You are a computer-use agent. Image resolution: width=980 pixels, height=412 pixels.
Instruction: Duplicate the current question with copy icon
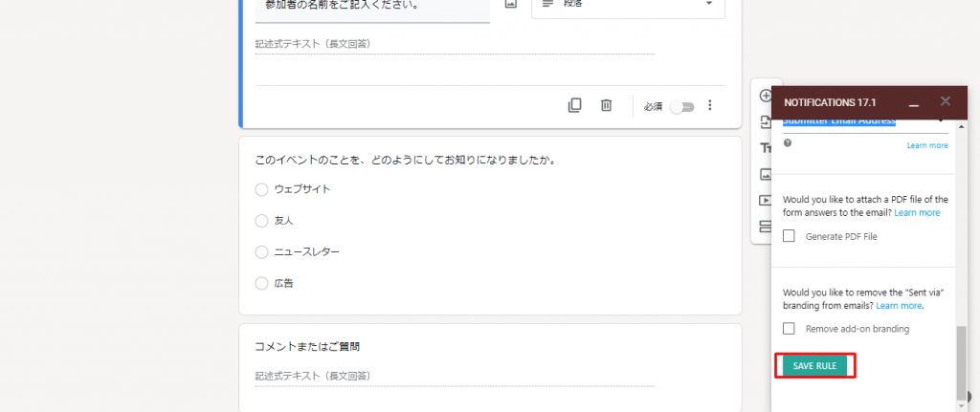tap(574, 106)
